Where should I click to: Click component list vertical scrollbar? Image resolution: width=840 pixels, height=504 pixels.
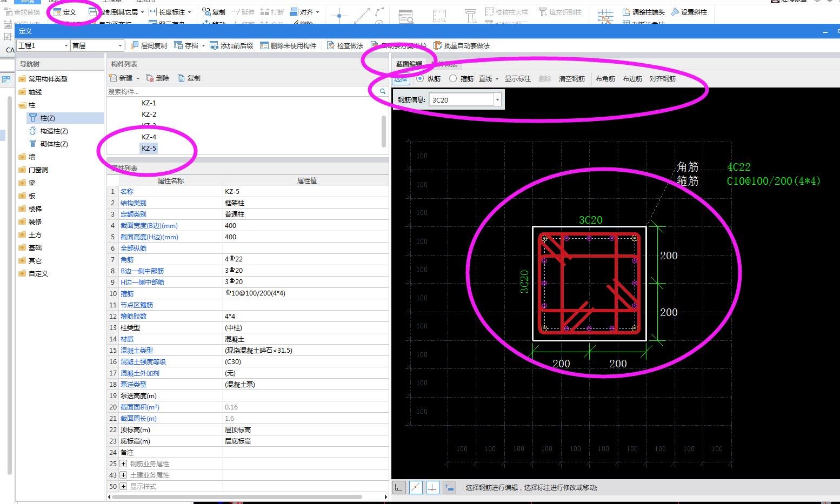tap(384, 131)
